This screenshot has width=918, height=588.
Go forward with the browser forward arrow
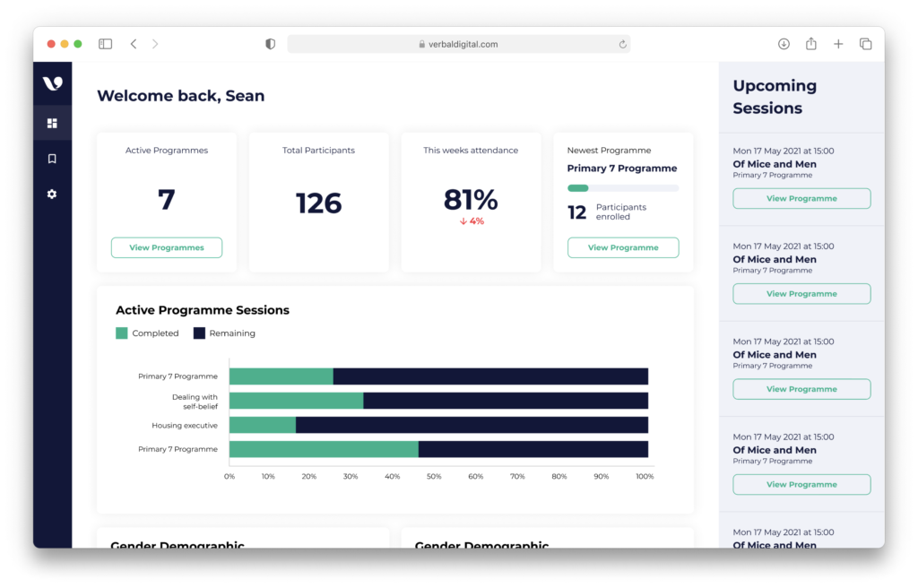click(x=155, y=44)
